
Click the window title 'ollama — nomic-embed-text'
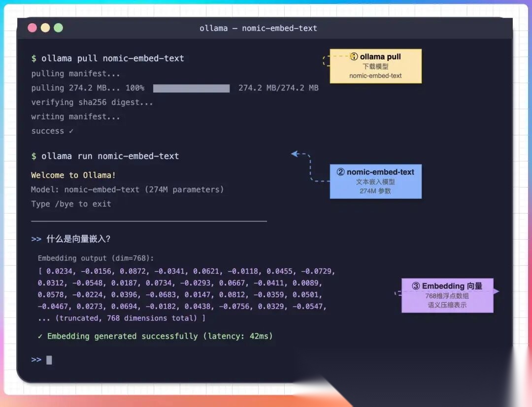pos(258,28)
